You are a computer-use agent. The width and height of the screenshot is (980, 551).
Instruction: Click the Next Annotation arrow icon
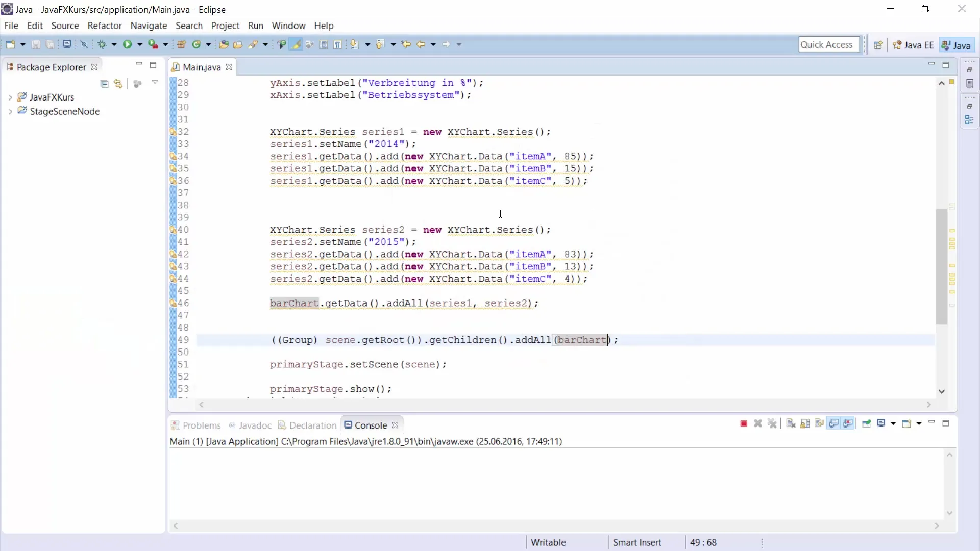[x=354, y=44]
